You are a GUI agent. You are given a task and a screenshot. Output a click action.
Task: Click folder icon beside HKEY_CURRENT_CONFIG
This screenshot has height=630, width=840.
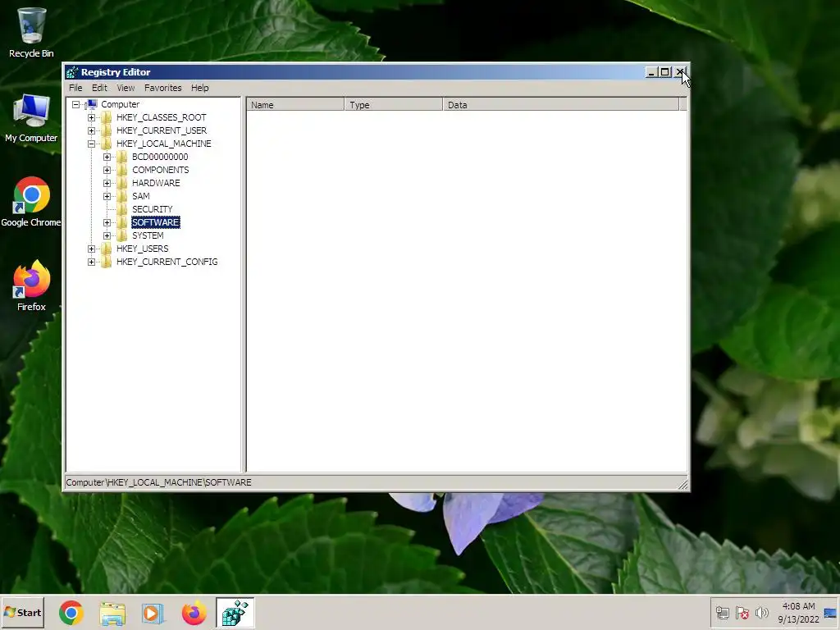point(106,262)
